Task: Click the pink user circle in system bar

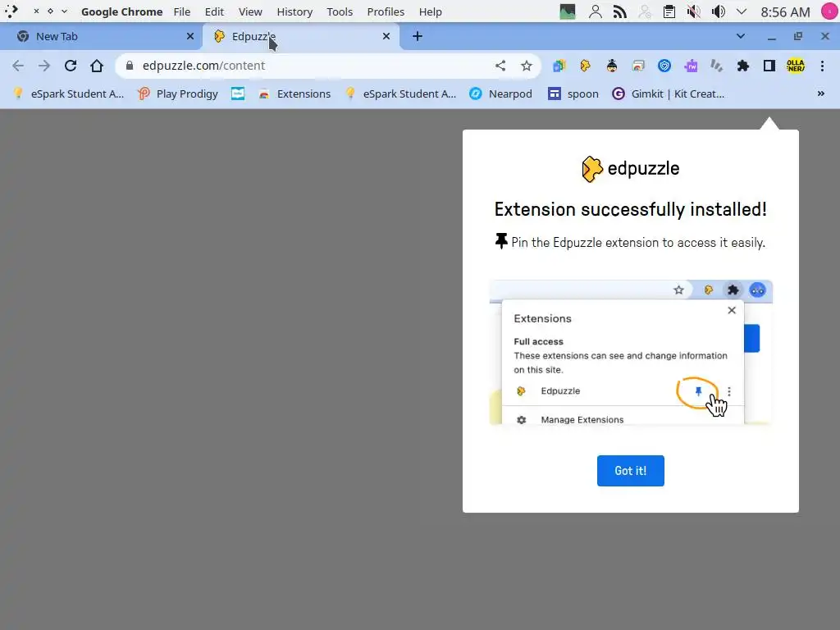Action: (x=829, y=11)
